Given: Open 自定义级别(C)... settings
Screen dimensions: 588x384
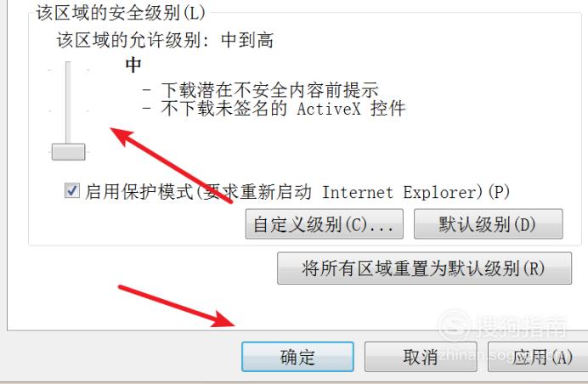Looking at the screenshot, I should (325, 224).
